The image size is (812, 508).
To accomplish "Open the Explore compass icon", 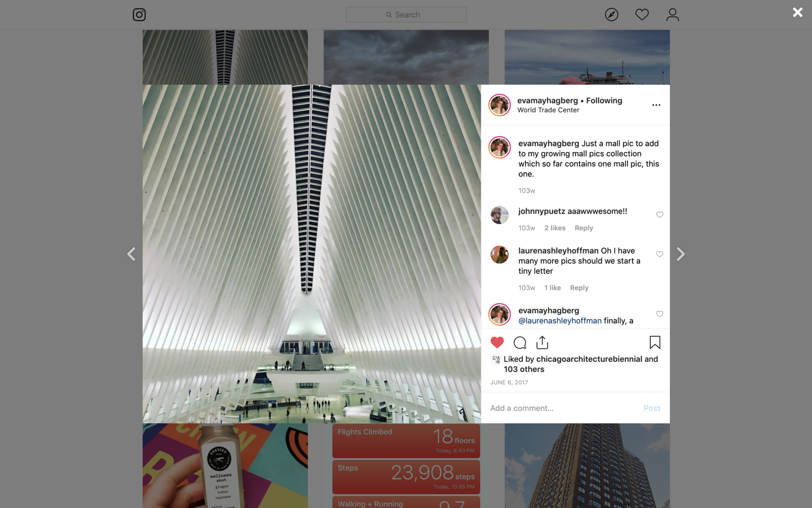I will (x=611, y=15).
